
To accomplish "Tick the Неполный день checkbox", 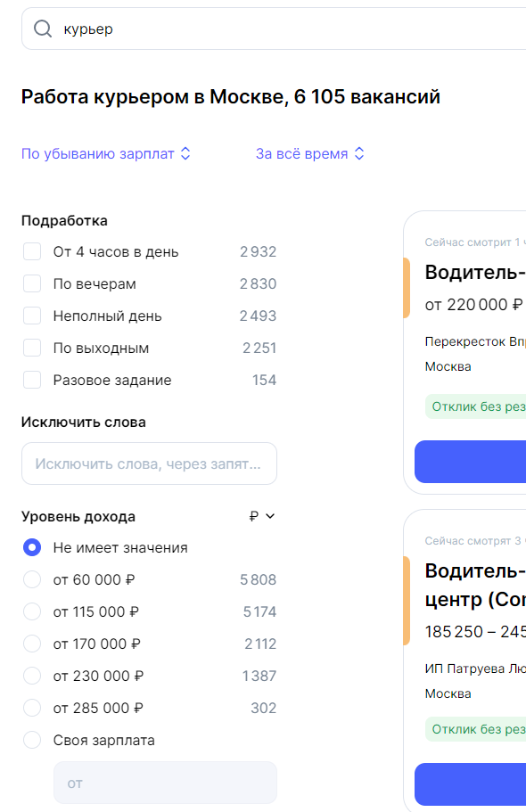I will (x=32, y=316).
